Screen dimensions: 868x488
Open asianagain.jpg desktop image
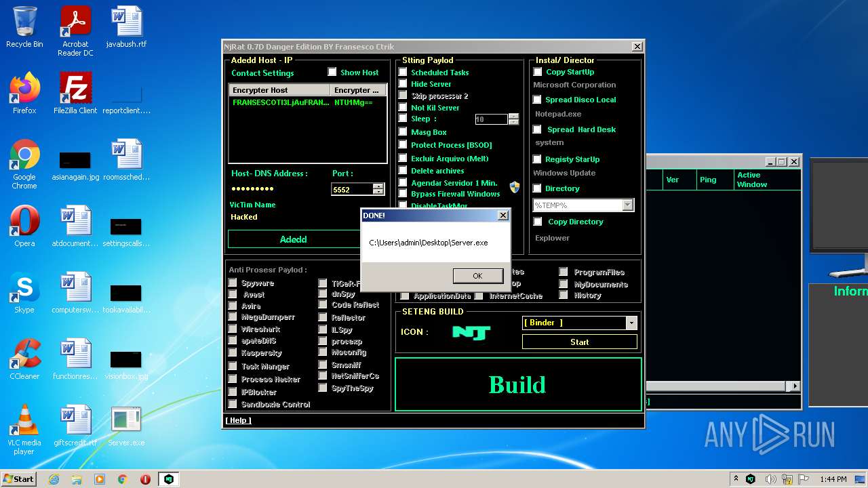tap(75, 164)
